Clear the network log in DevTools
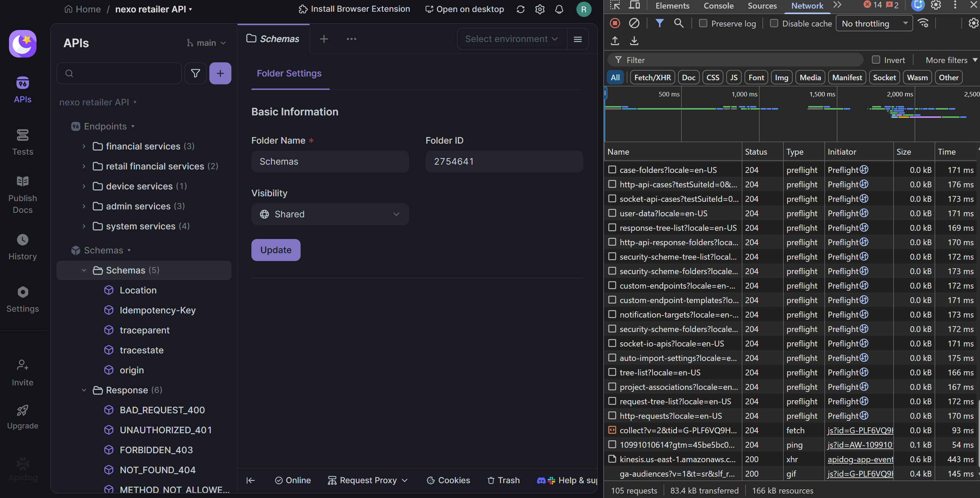 click(x=634, y=23)
